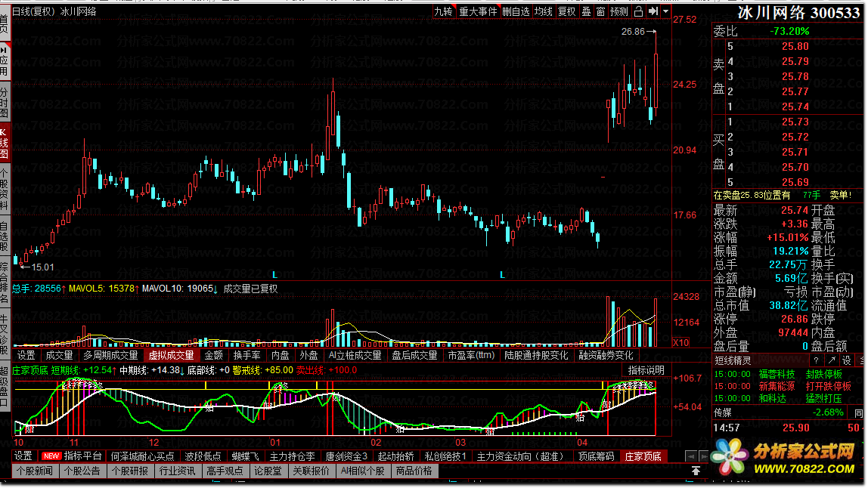This screenshot has height=488, width=868.
Task: Switch to 成交量 volume tab
Action: click(x=59, y=355)
